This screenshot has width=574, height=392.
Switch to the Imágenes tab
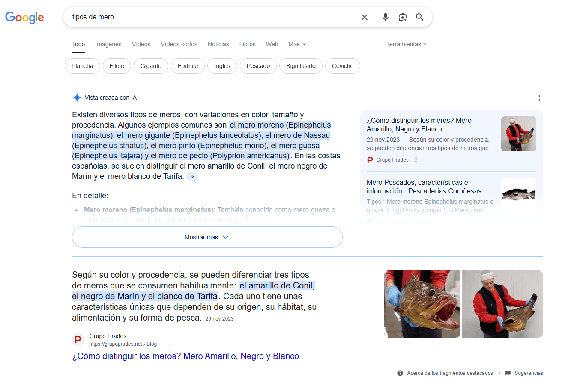point(108,44)
